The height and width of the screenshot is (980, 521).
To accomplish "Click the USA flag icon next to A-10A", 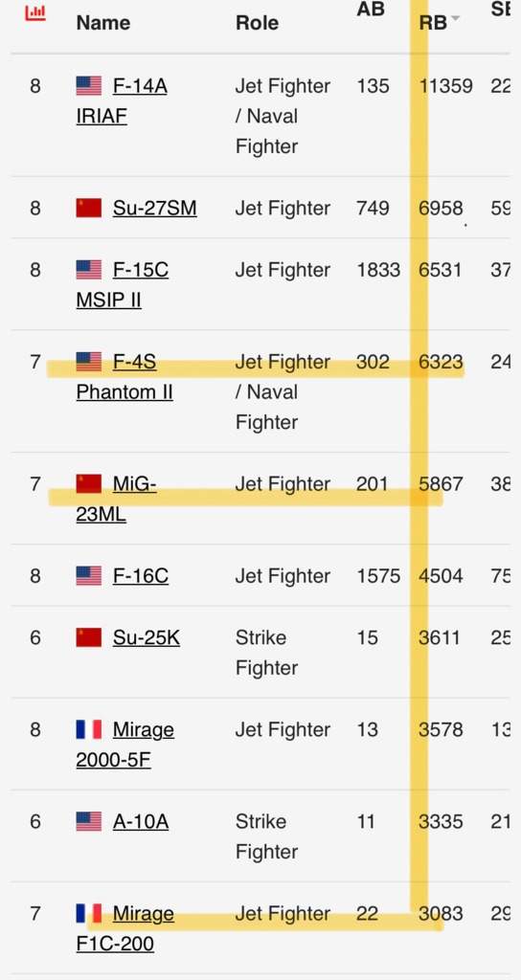I will pos(89,821).
